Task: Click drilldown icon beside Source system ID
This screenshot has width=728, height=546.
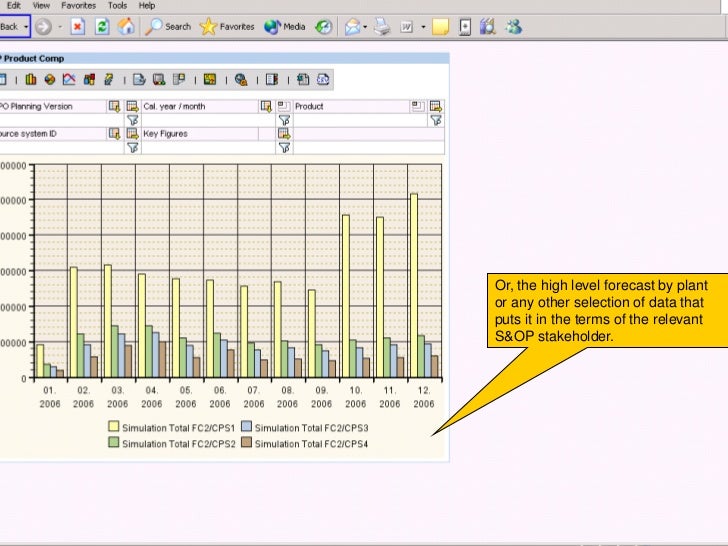Action: coord(114,134)
